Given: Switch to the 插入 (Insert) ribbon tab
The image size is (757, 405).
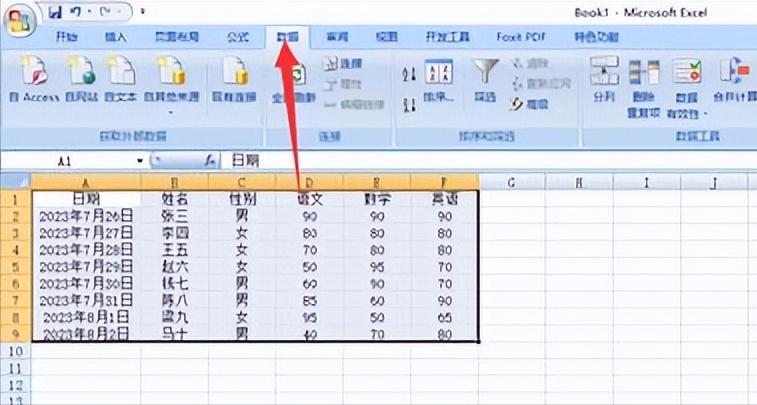Looking at the screenshot, I should [116, 37].
